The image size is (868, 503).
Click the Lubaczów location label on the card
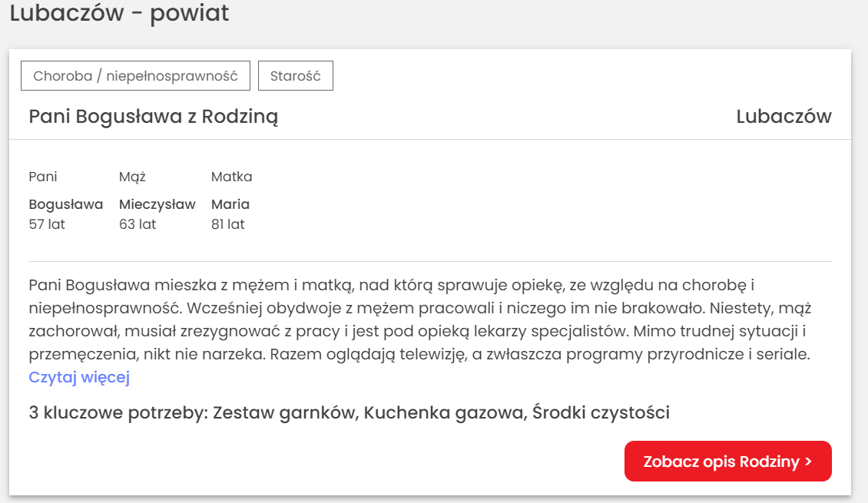tap(784, 116)
